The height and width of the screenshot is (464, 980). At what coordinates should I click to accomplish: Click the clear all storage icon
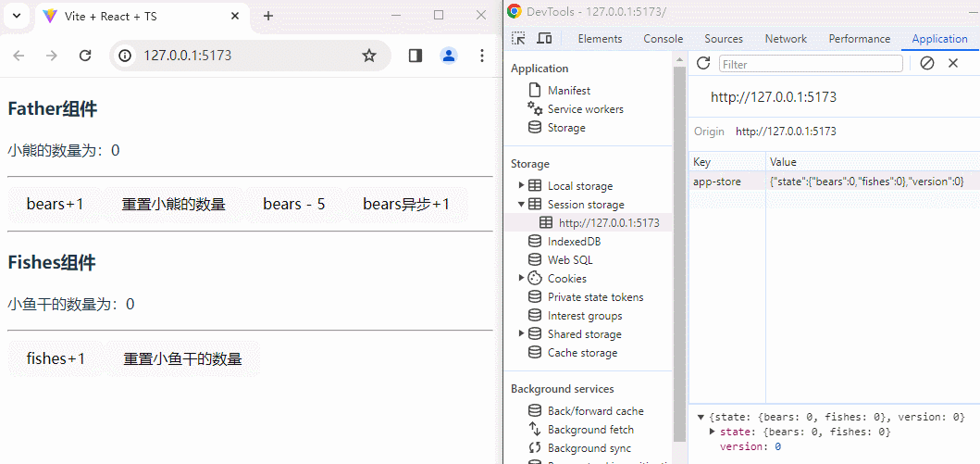[x=926, y=63]
